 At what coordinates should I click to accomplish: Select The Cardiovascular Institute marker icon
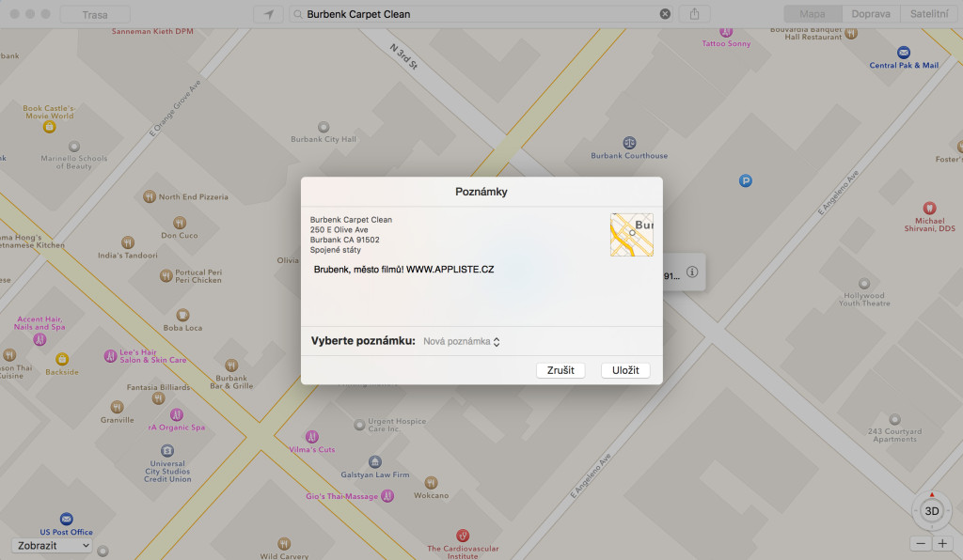463,536
